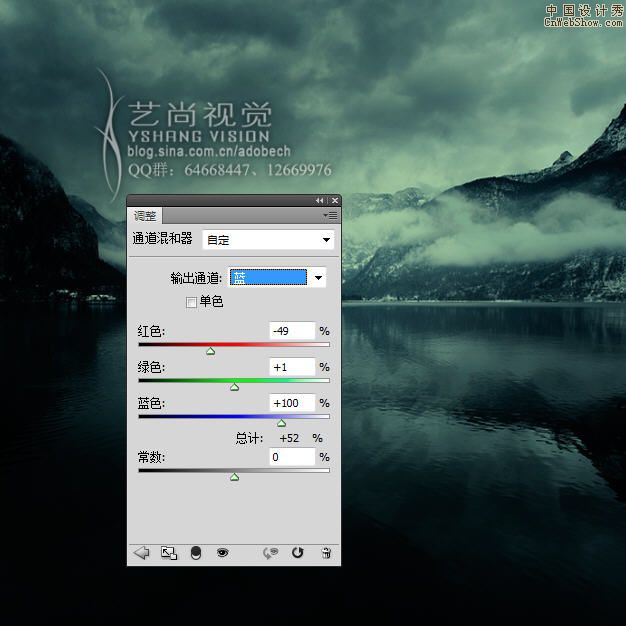Open the 输出通道 output channel dropdown
This screenshot has width=626, height=626.
pos(277,277)
